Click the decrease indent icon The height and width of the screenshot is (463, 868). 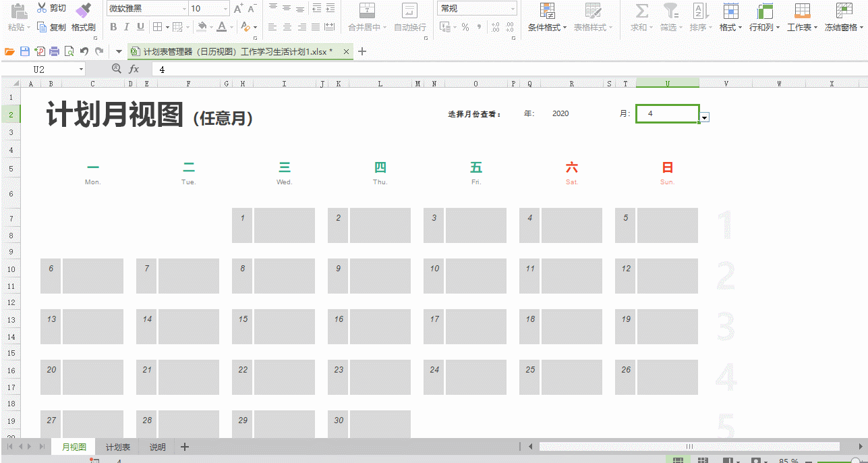(x=316, y=8)
